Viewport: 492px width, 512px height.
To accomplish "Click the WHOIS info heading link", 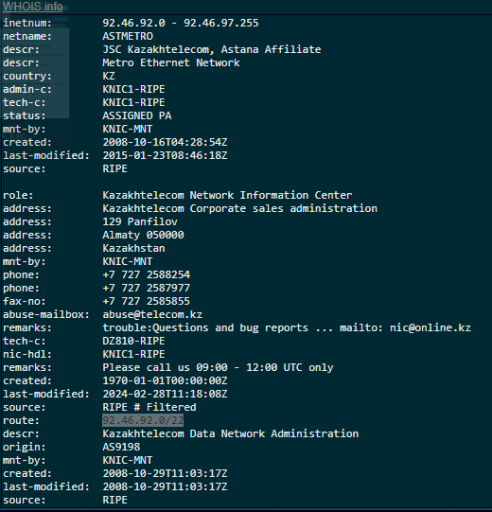I will [x=33, y=6].
